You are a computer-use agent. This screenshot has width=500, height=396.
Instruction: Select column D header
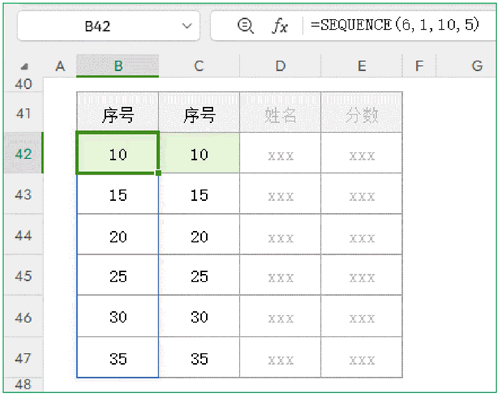[x=280, y=66]
